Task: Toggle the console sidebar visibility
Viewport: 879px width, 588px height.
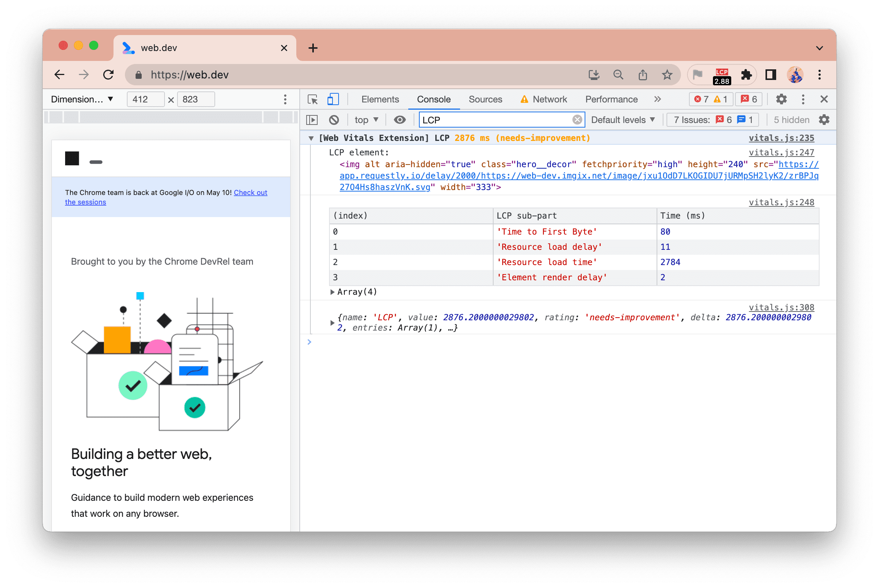Action: click(x=314, y=120)
